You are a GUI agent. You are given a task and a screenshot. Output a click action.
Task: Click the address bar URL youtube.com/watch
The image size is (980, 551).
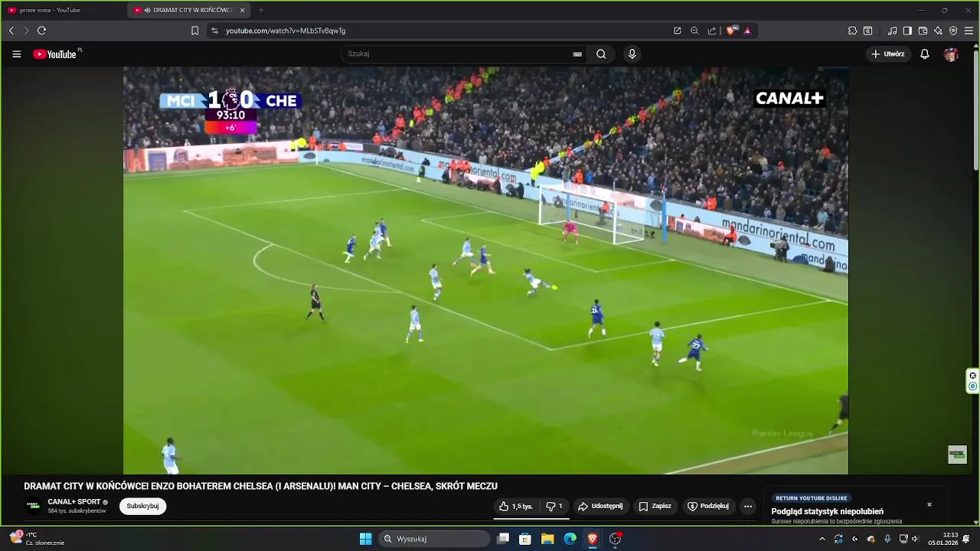286,31
